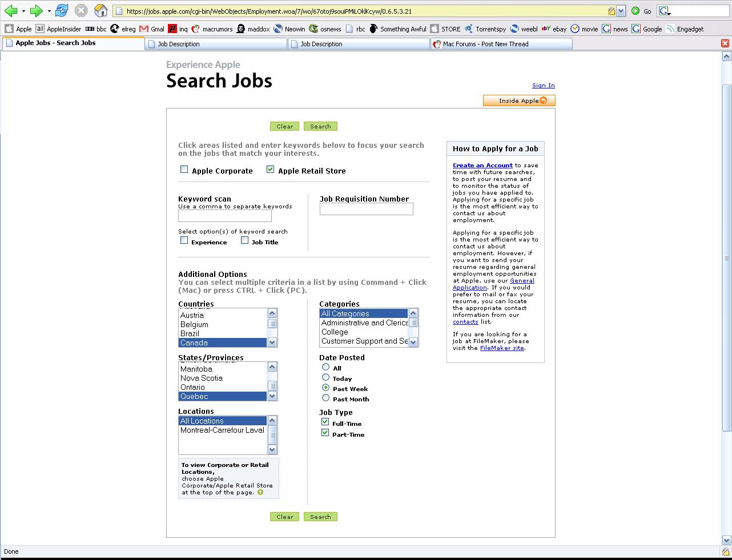Open the FileMaker site link
The height and width of the screenshot is (560, 732).
pos(502,348)
